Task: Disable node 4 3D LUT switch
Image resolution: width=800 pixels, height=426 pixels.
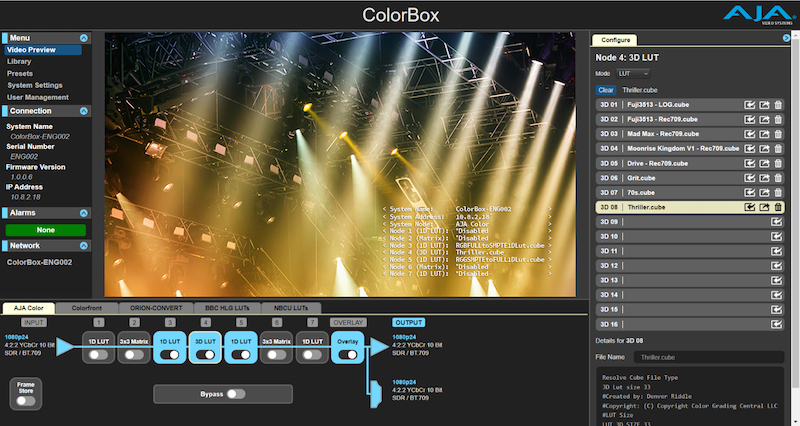Action: tap(206, 355)
